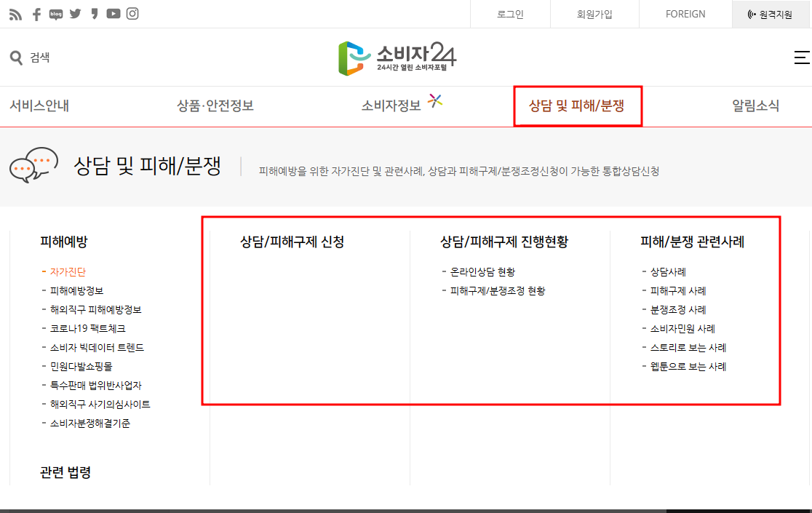Click the 로그인 login button
The height and width of the screenshot is (513, 812).
tap(510, 13)
